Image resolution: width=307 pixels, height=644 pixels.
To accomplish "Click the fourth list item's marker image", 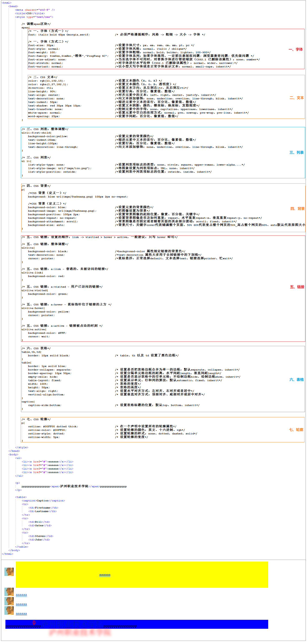I will tap(9, 611).
